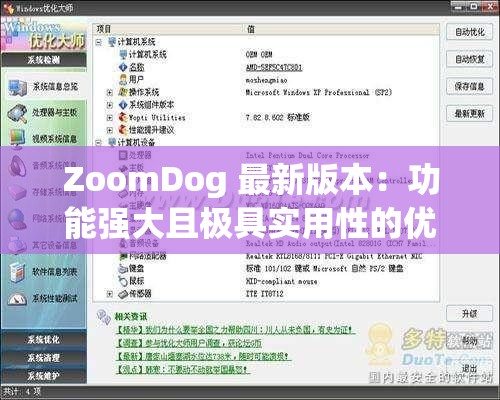The width and height of the screenshot is (500, 400).
Task: Click the blue diamond icon beside 名称
Action: [x=123, y=67]
